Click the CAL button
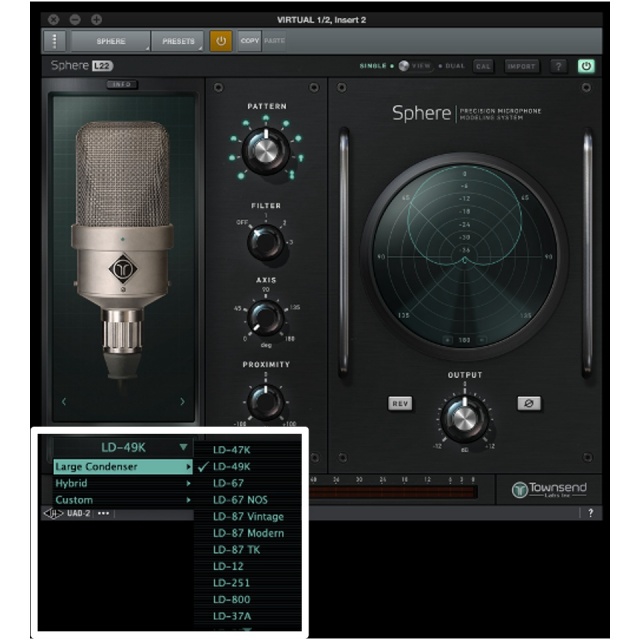The width and height of the screenshot is (640, 640). tap(483, 66)
